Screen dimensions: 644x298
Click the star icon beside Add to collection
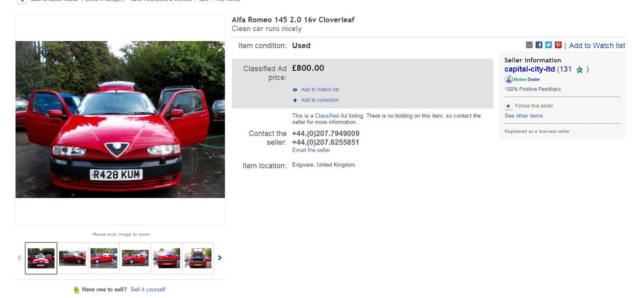click(x=295, y=100)
